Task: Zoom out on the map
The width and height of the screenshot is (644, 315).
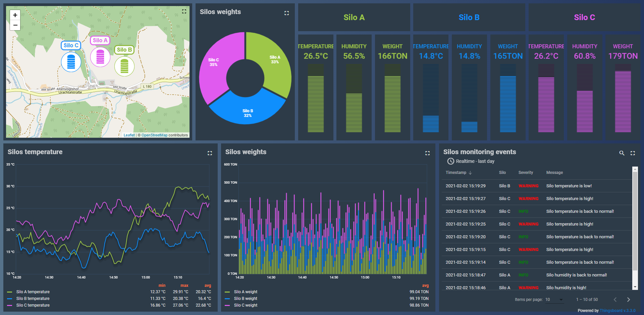Action: coord(15,25)
